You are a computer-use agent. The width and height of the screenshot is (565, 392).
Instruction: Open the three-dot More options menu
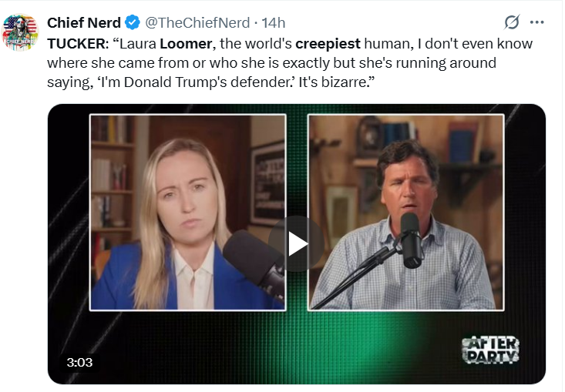pos(537,22)
